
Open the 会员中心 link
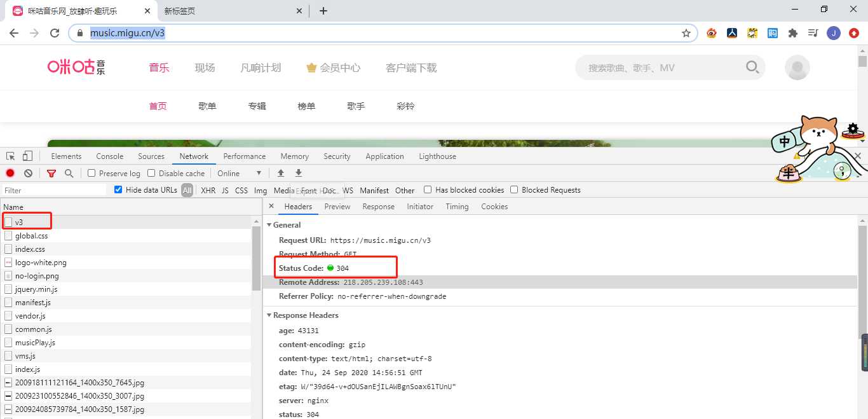click(333, 67)
